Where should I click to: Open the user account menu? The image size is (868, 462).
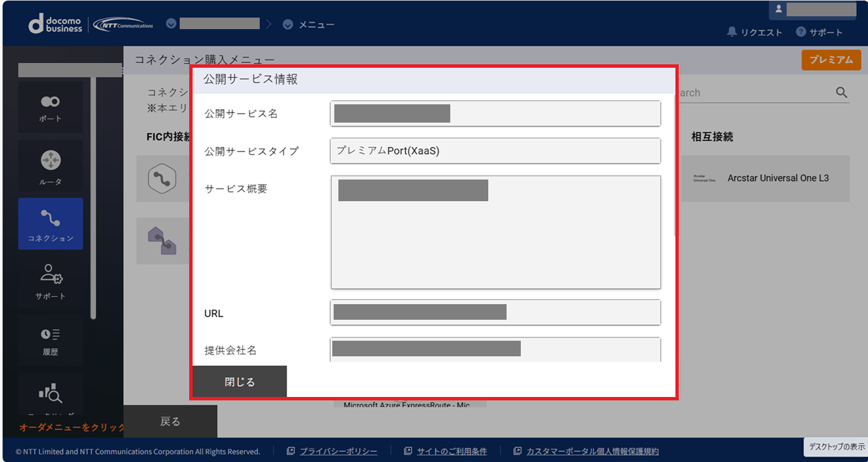click(x=812, y=9)
